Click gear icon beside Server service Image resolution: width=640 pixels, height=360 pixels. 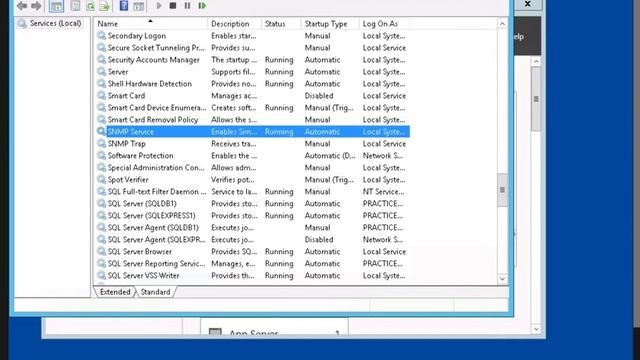(x=101, y=71)
